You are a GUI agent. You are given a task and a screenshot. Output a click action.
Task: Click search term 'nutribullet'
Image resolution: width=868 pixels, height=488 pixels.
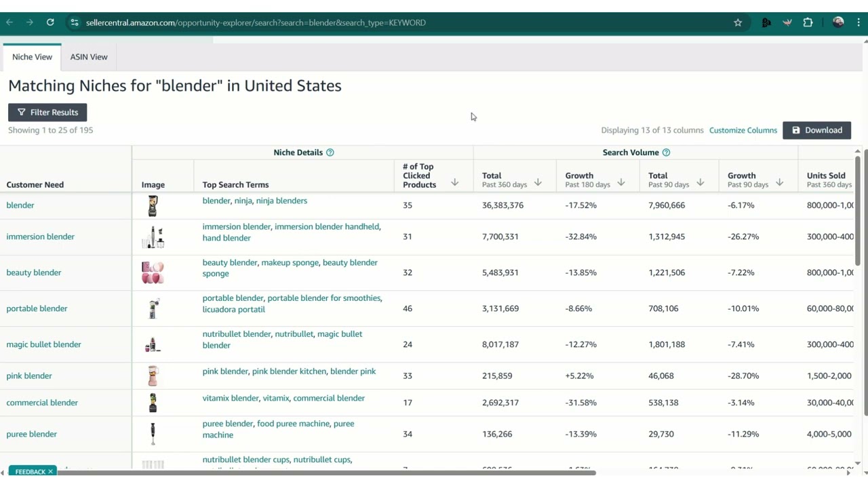point(294,334)
